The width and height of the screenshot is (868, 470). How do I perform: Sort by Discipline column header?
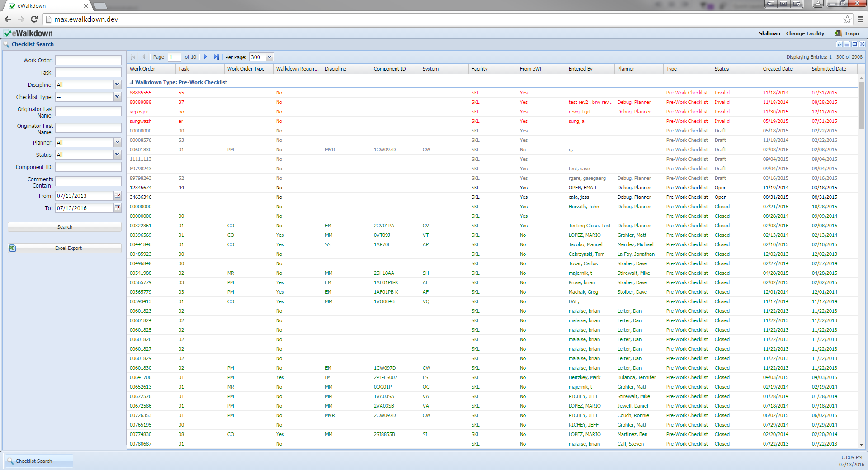(x=346, y=69)
